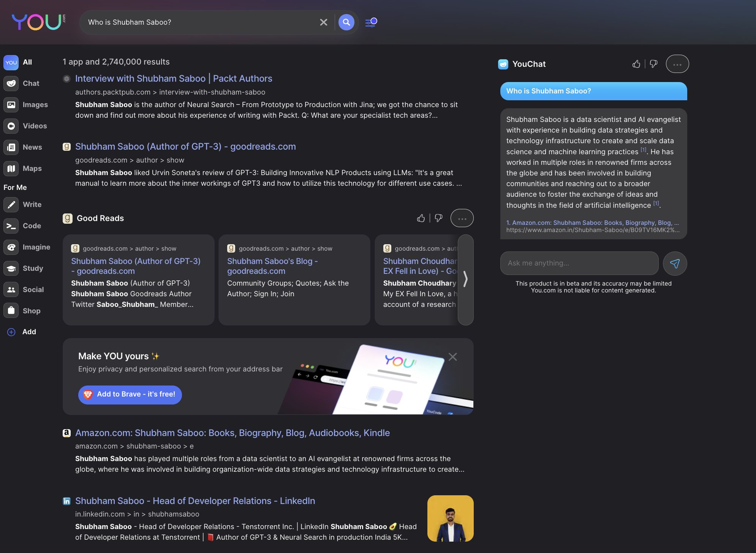Advance Good Reads carousel with right chevron
Screen dimensions: 756x553
click(x=466, y=280)
